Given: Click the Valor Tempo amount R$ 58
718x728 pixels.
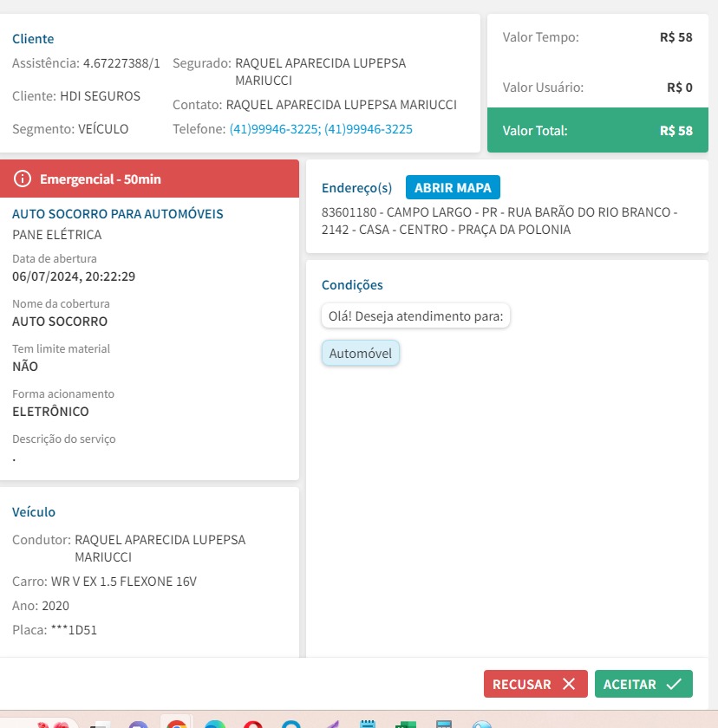Looking at the screenshot, I should [x=676, y=37].
